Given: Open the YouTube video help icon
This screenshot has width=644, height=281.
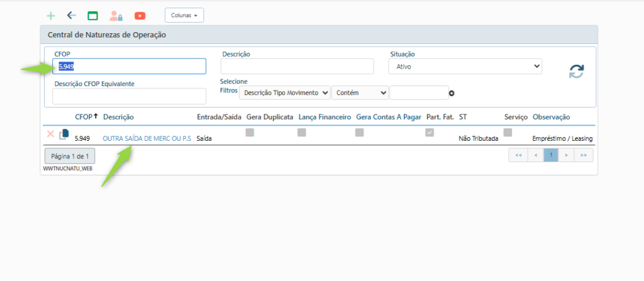Looking at the screenshot, I should (140, 16).
